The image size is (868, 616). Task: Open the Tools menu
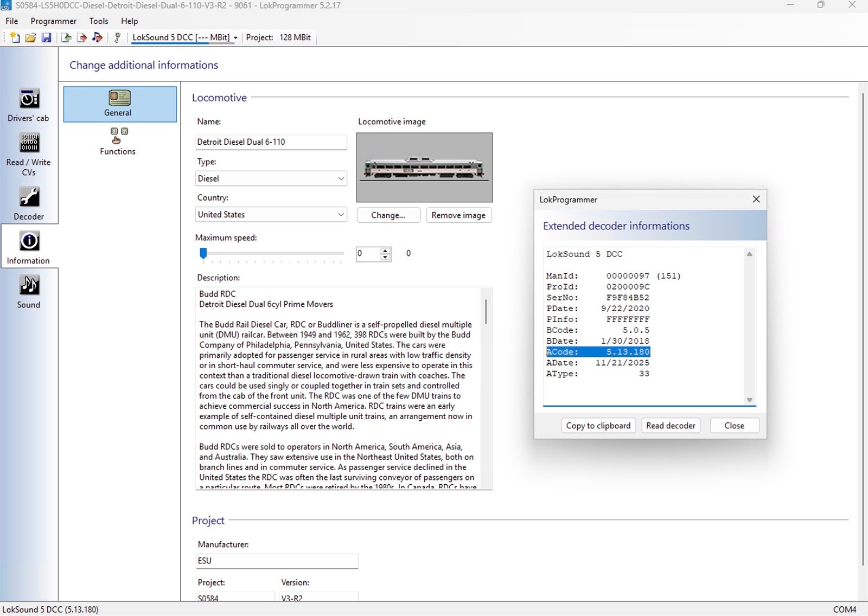pyautogui.click(x=99, y=21)
